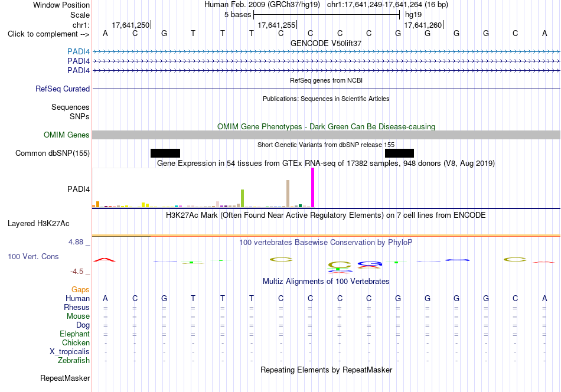Click the orange Gaps label

[80, 289]
